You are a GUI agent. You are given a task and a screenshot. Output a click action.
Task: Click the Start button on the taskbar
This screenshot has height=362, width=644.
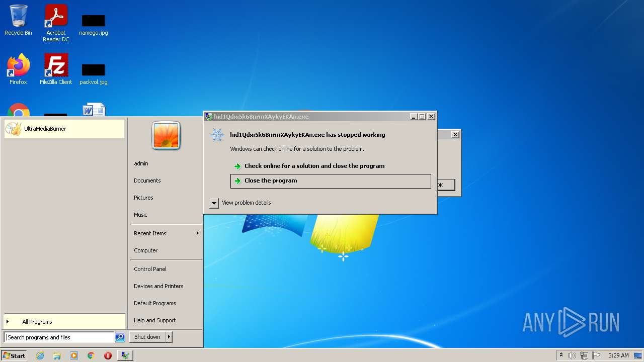click(14, 355)
